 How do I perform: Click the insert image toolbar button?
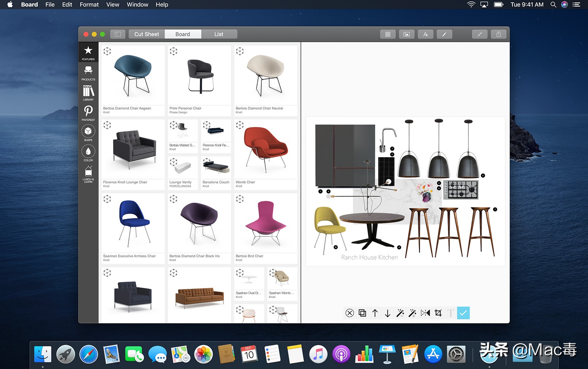coord(406,34)
